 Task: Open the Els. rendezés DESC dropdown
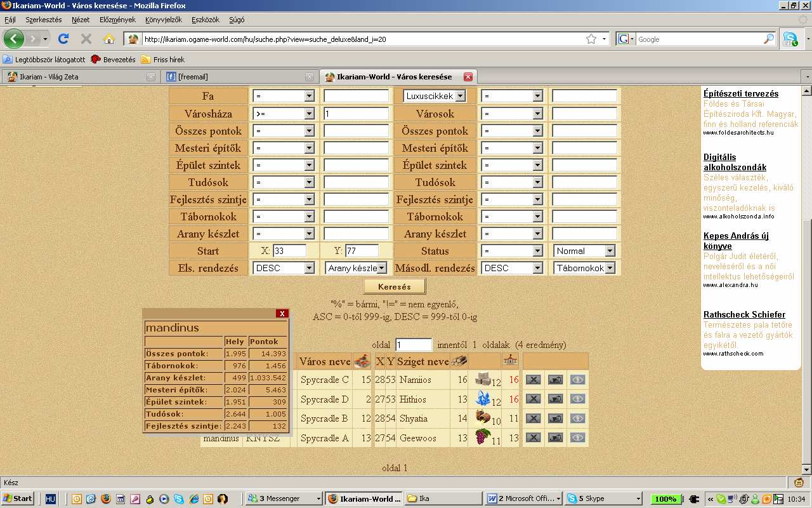pyautogui.click(x=284, y=268)
